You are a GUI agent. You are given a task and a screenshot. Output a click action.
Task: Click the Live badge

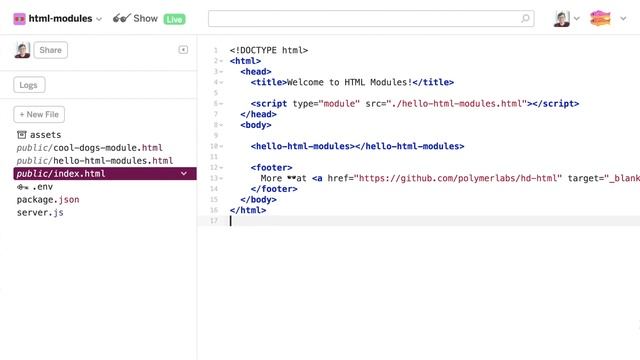pos(174,19)
